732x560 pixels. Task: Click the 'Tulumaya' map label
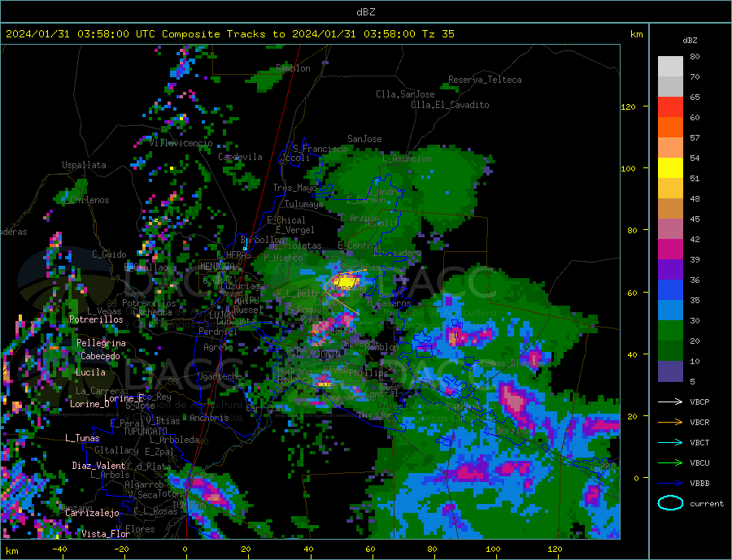(304, 204)
